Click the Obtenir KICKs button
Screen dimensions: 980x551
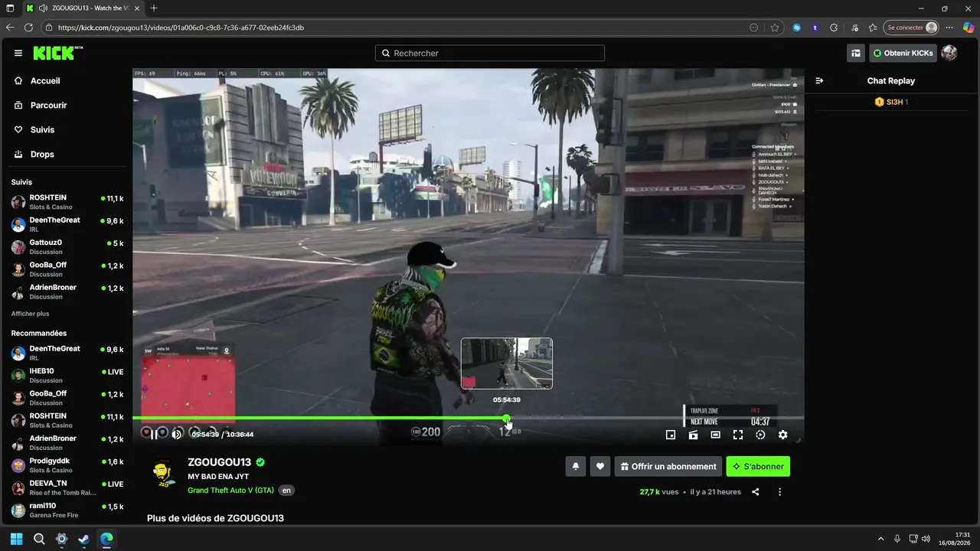903,53
